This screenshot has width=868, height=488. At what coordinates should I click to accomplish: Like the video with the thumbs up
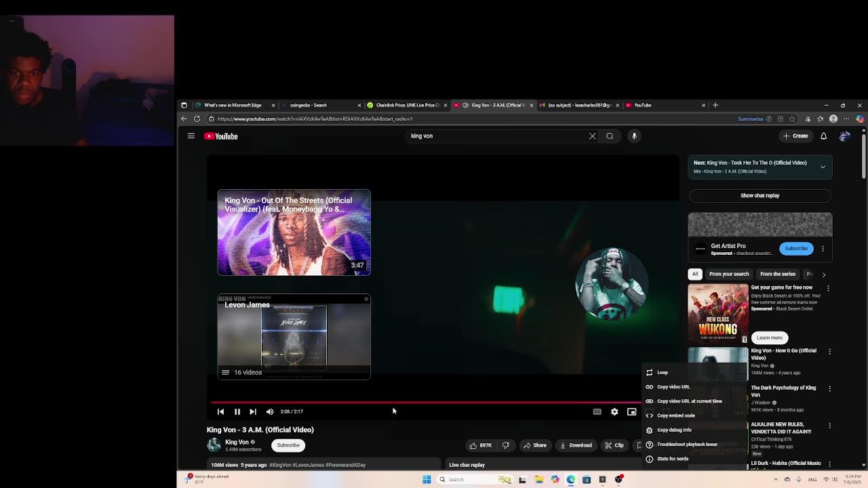(481, 445)
